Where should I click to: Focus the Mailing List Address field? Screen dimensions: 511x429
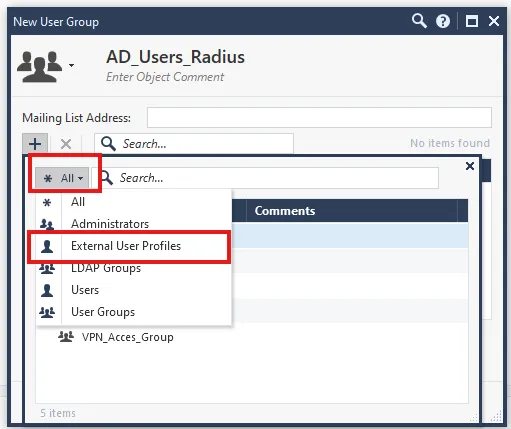tap(319, 117)
